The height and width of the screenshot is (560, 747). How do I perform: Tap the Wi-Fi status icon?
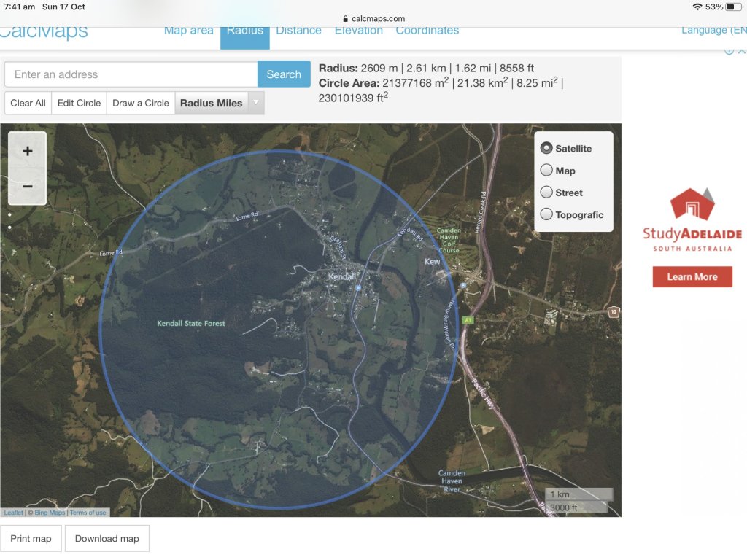(697, 7)
